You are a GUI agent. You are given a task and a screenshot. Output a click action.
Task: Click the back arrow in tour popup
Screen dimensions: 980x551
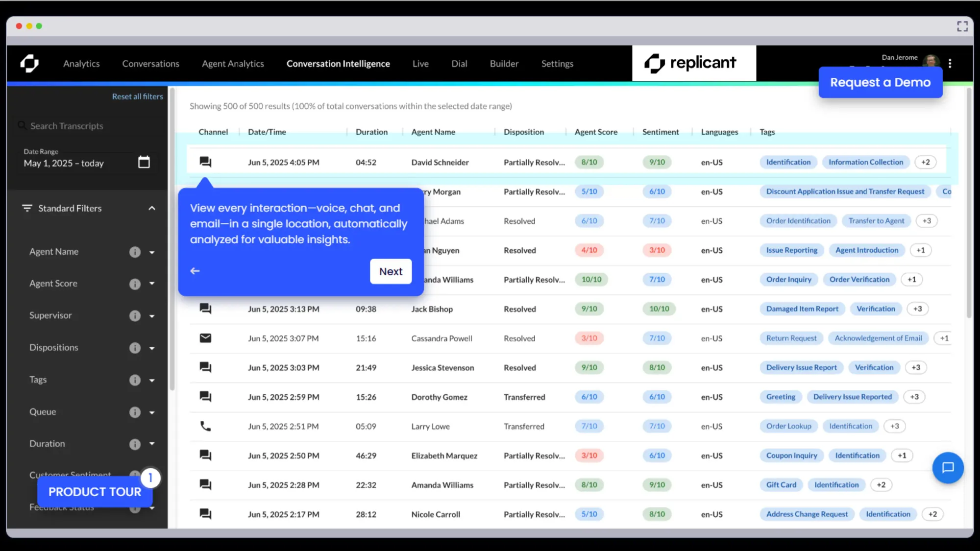pos(195,271)
